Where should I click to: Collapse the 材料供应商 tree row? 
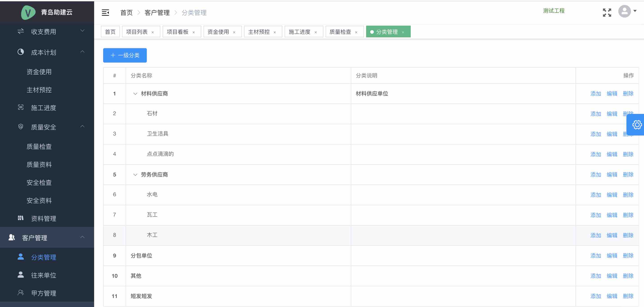(135, 94)
